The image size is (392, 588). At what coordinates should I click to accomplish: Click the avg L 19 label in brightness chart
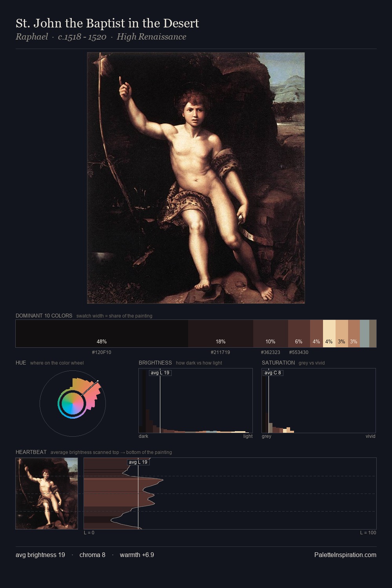160,373
